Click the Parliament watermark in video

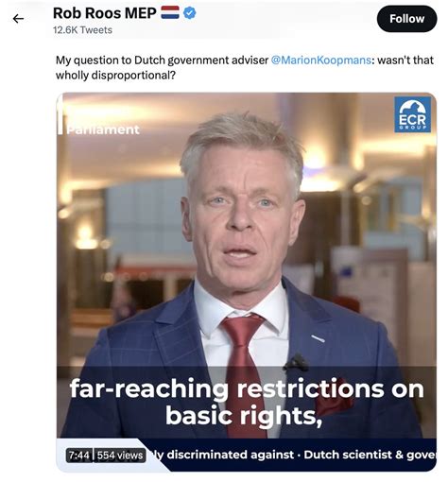click(x=103, y=129)
